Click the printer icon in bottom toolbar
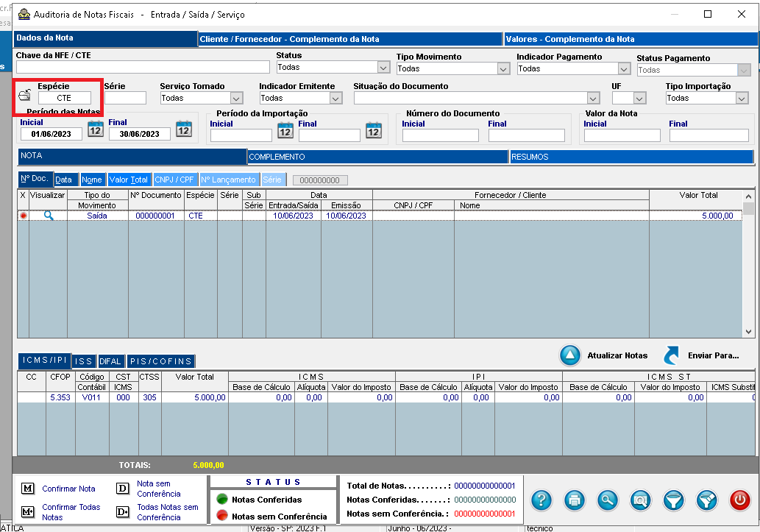The height and width of the screenshot is (532, 760). pyautogui.click(x=575, y=500)
